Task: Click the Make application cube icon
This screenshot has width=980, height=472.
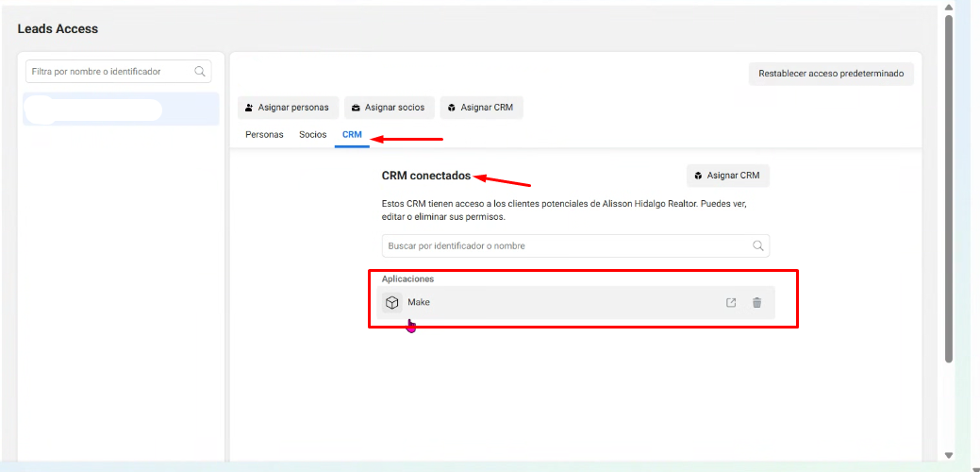Action: pos(391,303)
